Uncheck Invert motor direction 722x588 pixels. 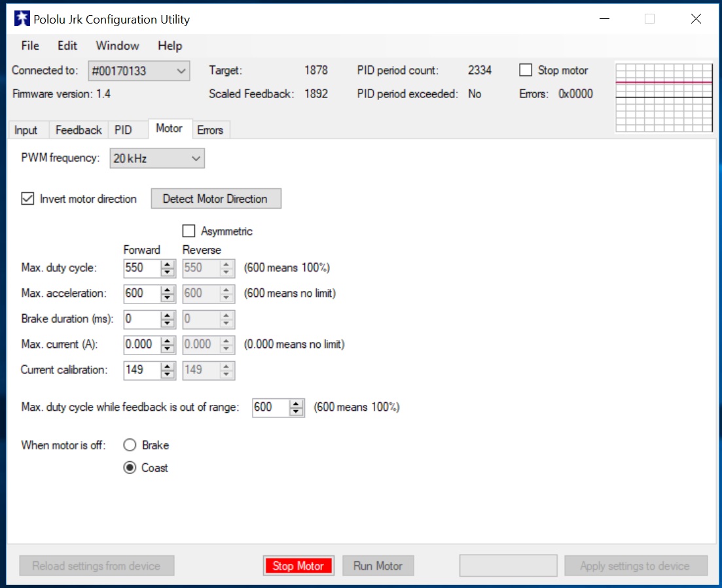(x=27, y=199)
